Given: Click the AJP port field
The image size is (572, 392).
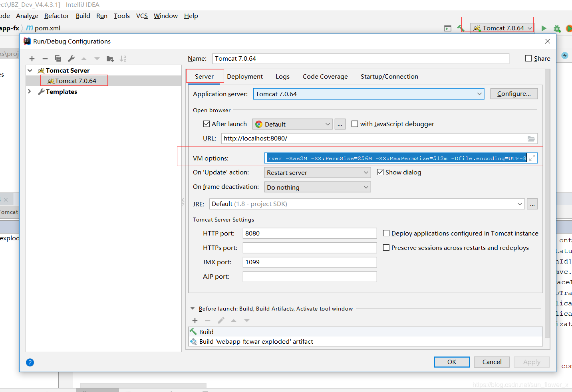Looking at the screenshot, I should click(310, 277).
